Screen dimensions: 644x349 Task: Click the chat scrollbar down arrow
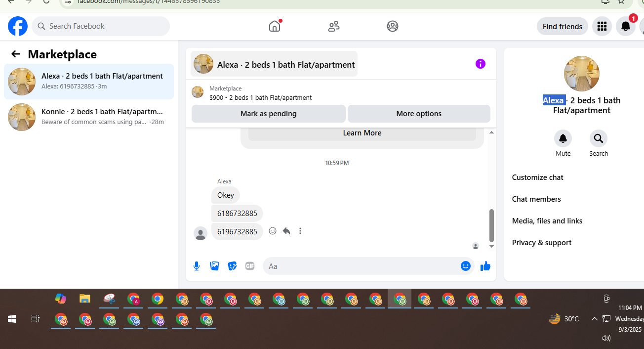pyautogui.click(x=491, y=246)
